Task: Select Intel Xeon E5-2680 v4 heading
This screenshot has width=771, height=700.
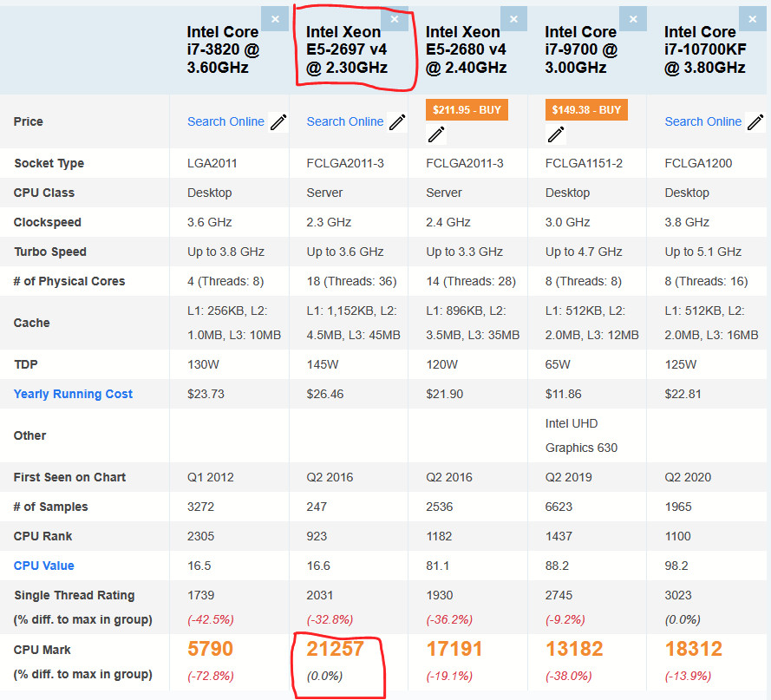Action: (466, 49)
